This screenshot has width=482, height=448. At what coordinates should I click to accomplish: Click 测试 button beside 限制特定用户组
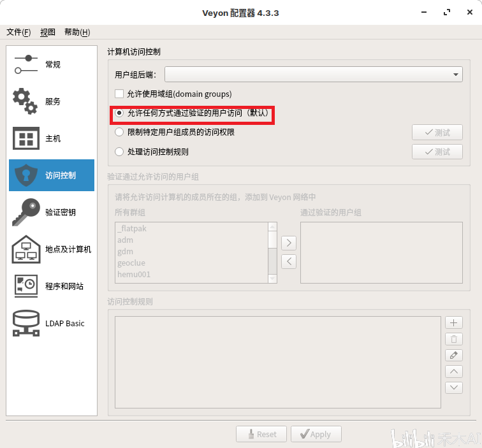pyautogui.click(x=437, y=133)
